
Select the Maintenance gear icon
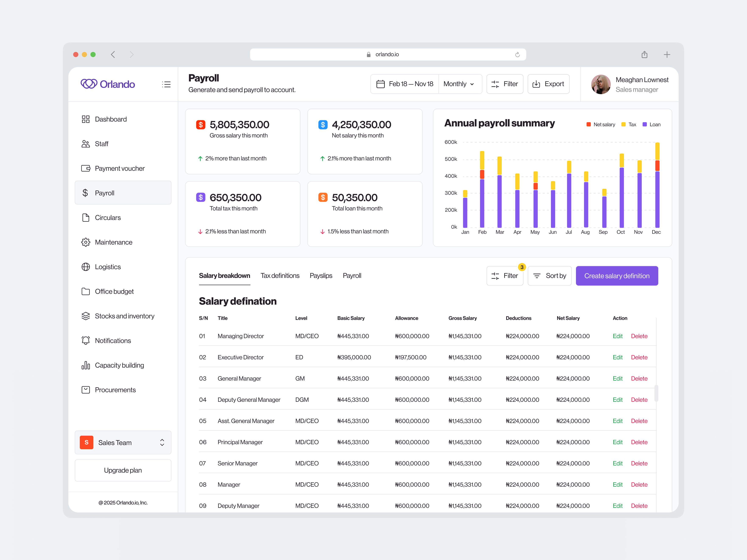tap(86, 242)
